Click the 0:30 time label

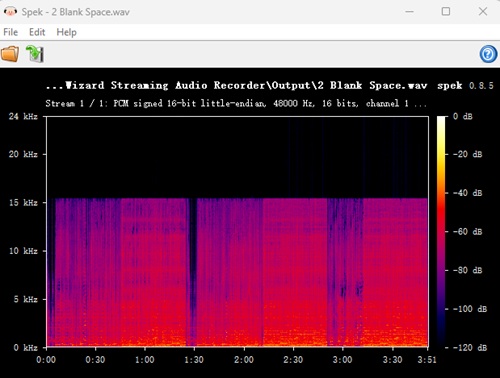point(95,360)
